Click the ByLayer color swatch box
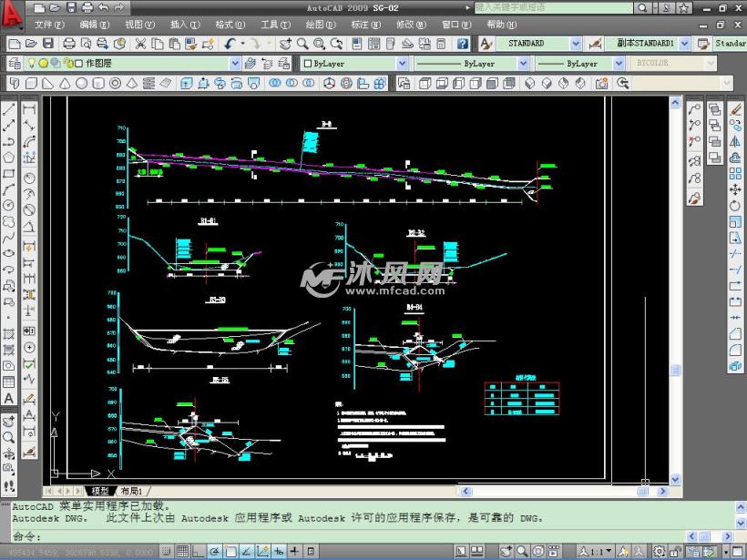Image resolution: width=747 pixels, height=560 pixels. pyautogui.click(x=307, y=64)
